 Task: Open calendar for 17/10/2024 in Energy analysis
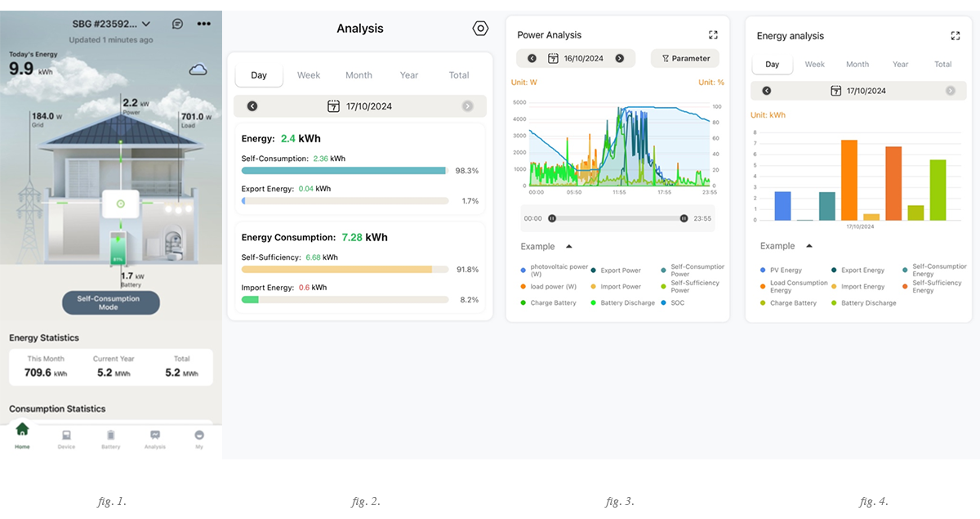tap(858, 91)
